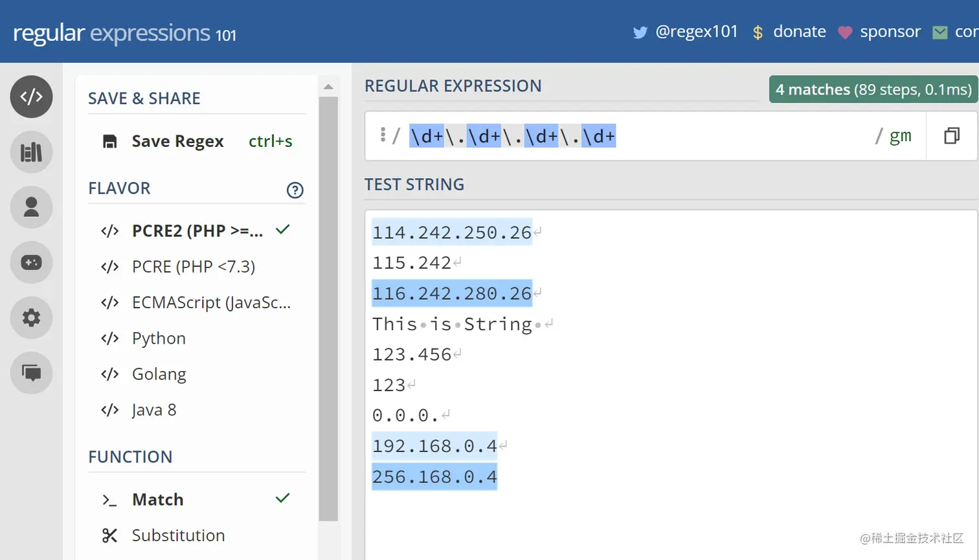
Task: Open settings gear in sidebar
Action: [31, 317]
